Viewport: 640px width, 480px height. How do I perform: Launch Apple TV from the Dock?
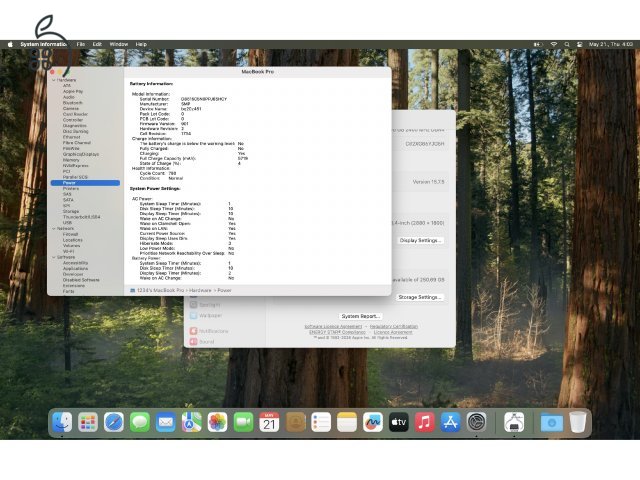click(399, 422)
